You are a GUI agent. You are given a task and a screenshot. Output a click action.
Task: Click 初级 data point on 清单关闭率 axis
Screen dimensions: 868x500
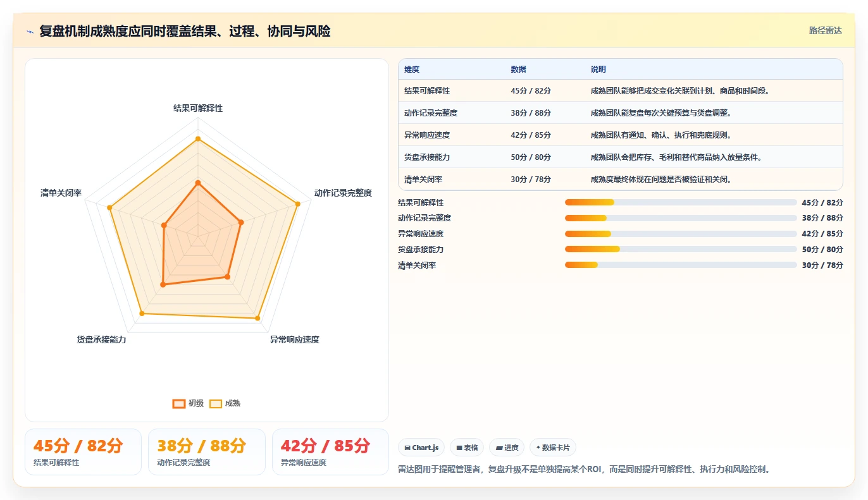point(164,225)
